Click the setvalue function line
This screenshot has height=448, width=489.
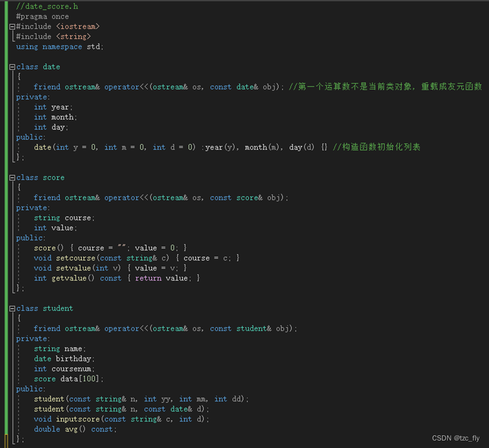coord(110,268)
